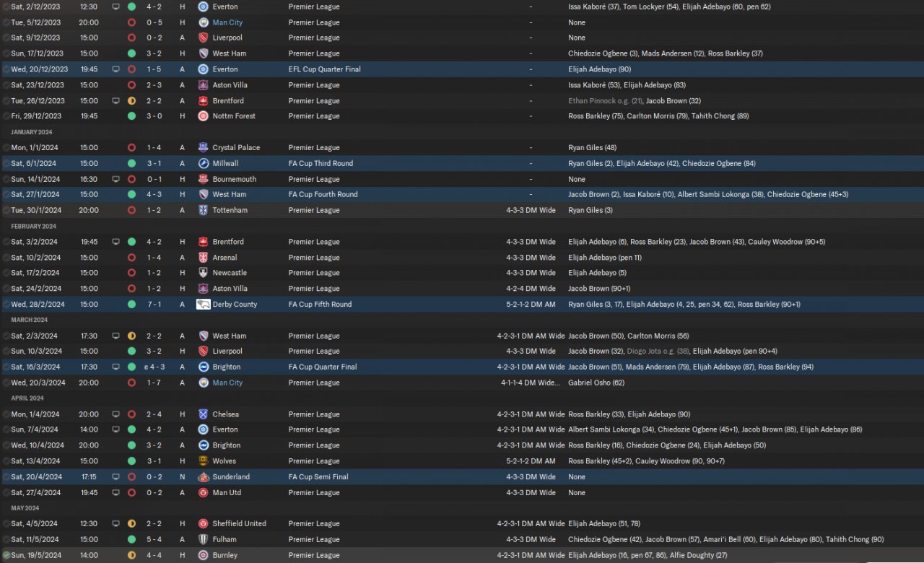Click the 1 - 7 score against Man City
924x563 pixels.
pos(154,383)
